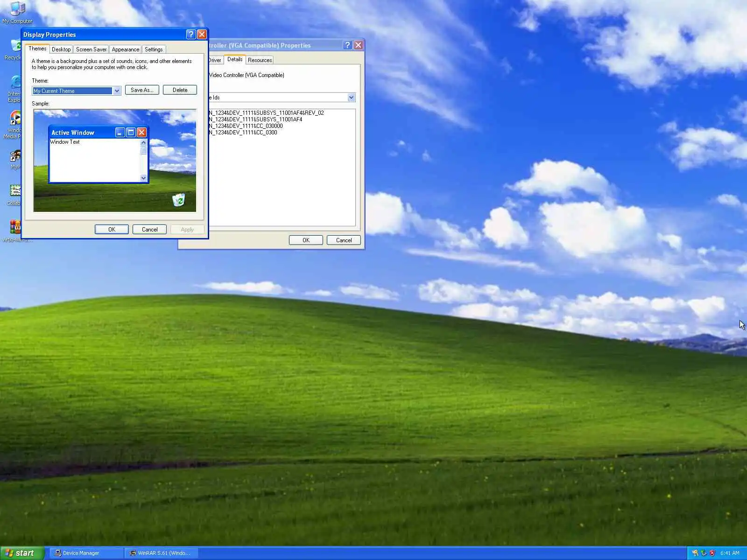
Task: Click the leftmost system tray icon
Action: click(695, 553)
